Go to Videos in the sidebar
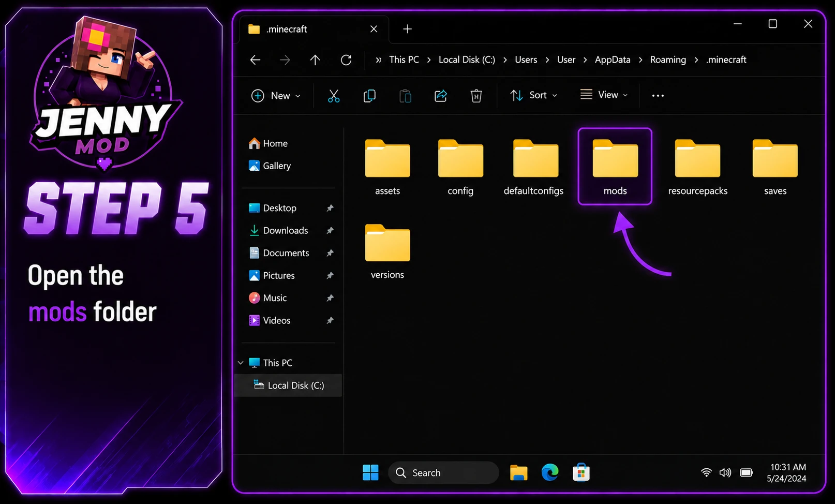The width and height of the screenshot is (835, 504). (x=270, y=320)
